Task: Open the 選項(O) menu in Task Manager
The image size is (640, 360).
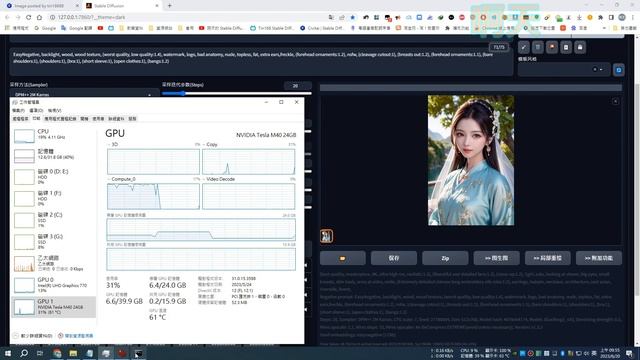Action: pos(36,111)
